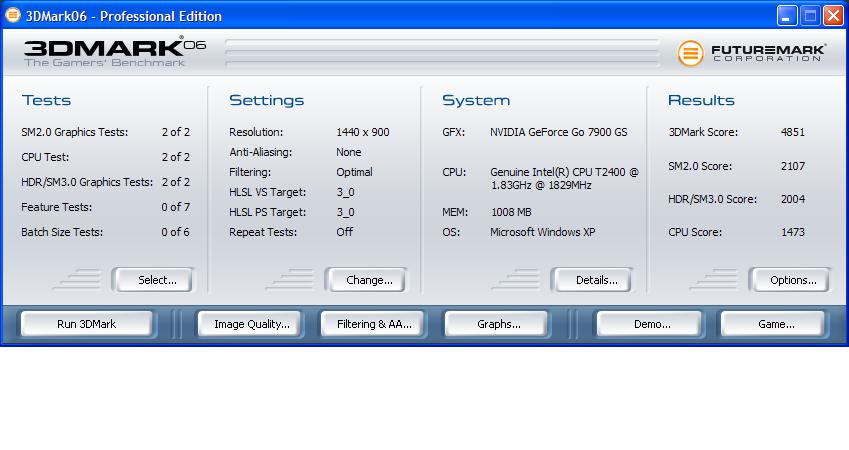Click the CPU value Genuine Intel(R) CPU T2400
The height and width of the screenshot is (450, 849).
564,179
